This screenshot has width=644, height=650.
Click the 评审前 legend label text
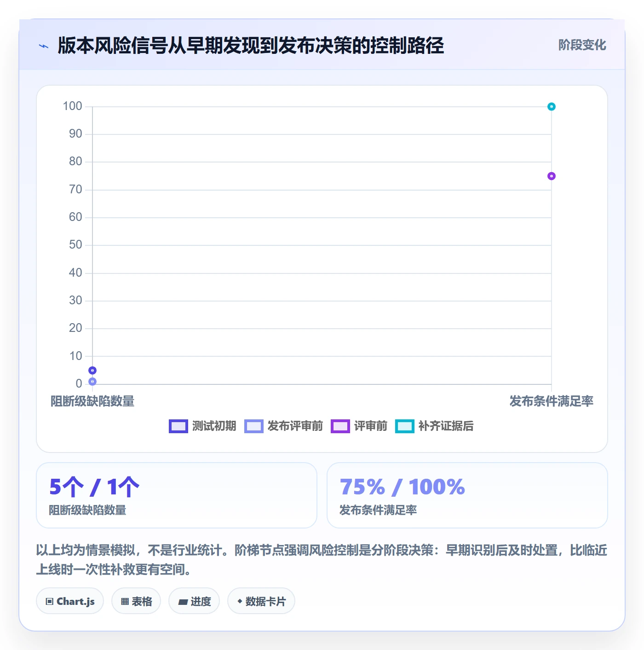pos(370,426)
